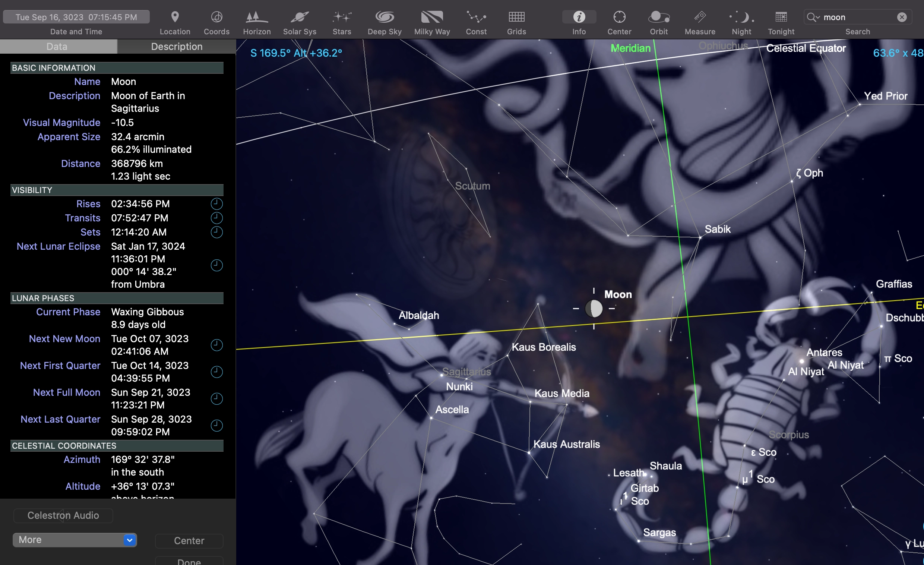Screen dimensions: 924x565
Task: Click the Done button
Action: 189,561
